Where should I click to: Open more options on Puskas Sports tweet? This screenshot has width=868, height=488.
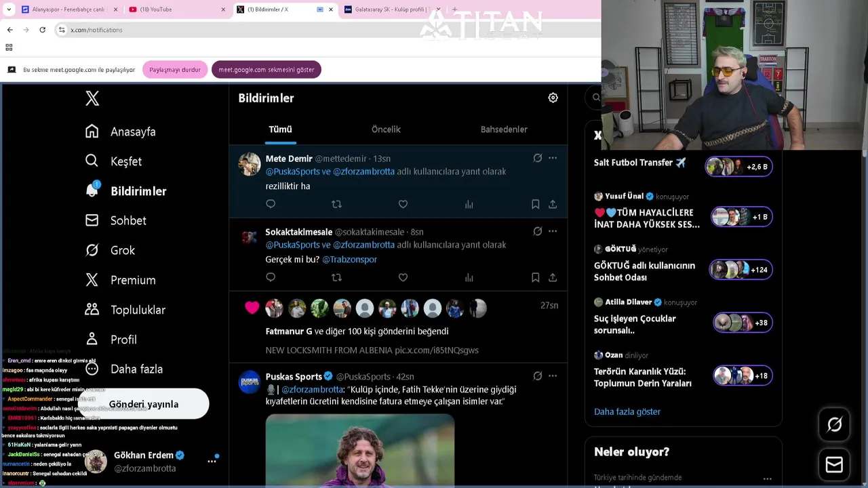[553, 376]
